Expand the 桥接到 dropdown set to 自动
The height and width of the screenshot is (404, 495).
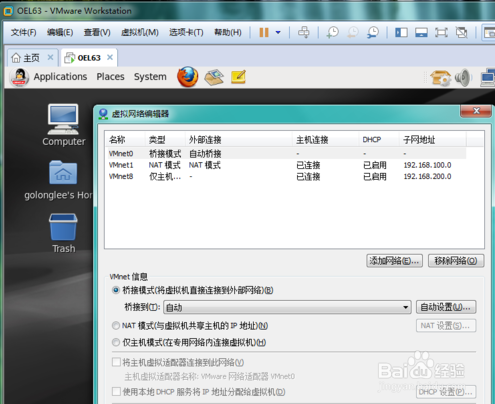[x=287, y=307]
